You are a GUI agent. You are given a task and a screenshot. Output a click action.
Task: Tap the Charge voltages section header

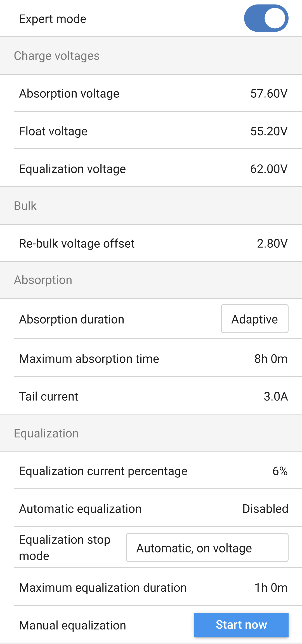pyautogui.click(x=57, y=56)
